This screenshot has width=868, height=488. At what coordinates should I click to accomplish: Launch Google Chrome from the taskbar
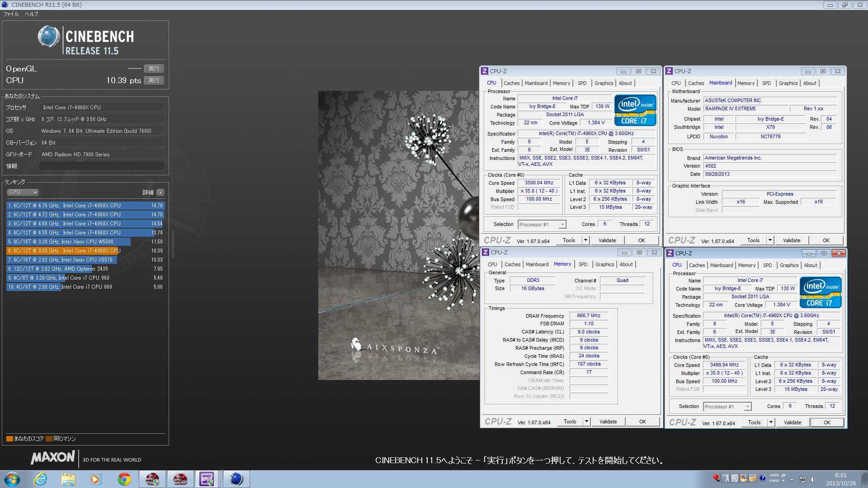pyautogui.click(x=124, y=479)
